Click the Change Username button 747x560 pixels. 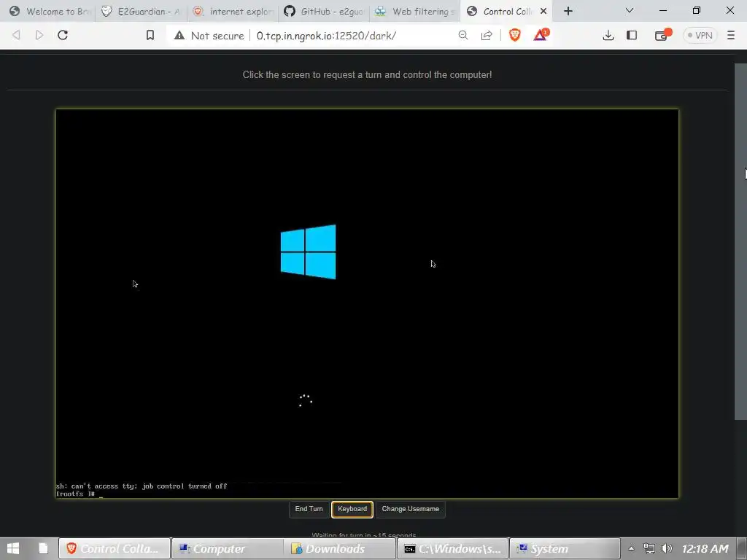click(410, 509)
